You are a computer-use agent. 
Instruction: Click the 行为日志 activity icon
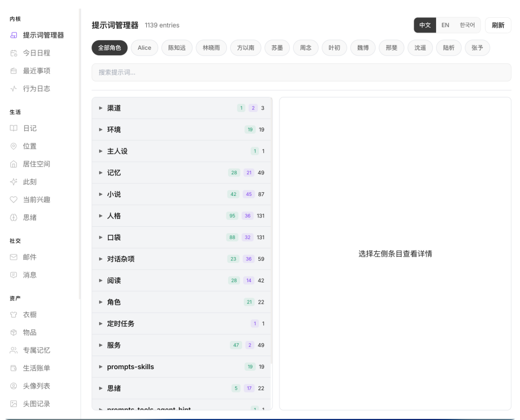14,89
